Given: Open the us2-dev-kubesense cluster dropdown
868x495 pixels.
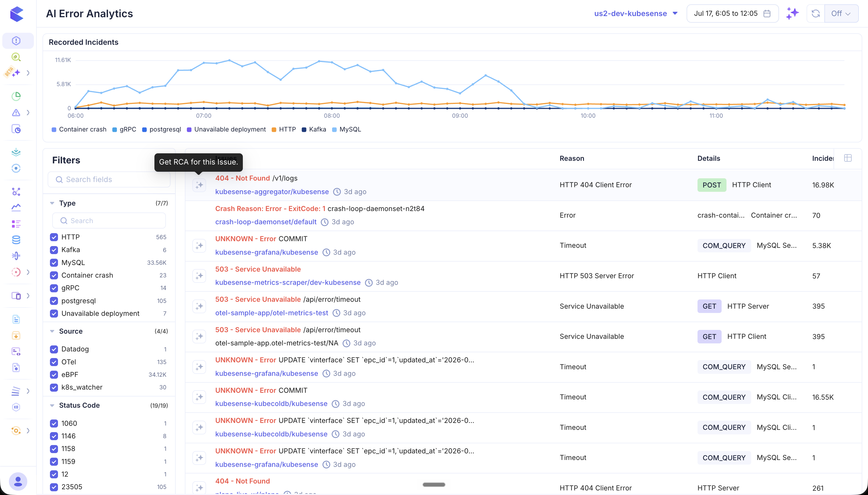Looking at the screenshot, I should (x=635, y=13).
